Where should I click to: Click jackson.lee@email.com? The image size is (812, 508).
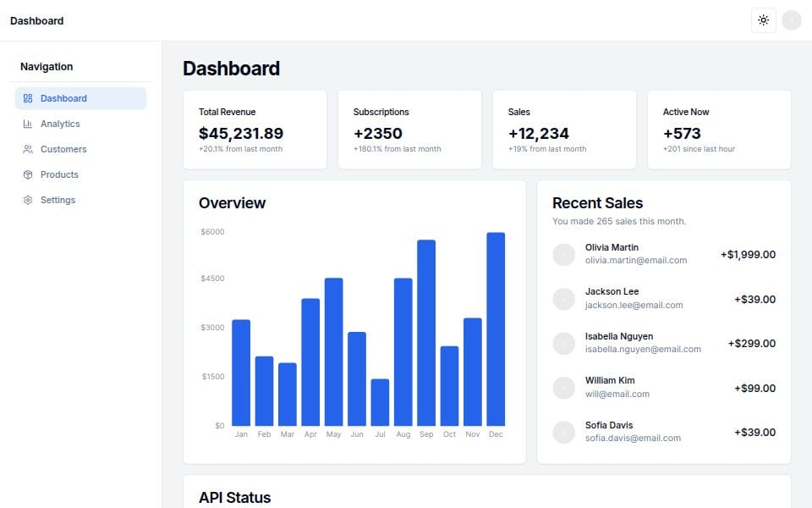[634, 305]
